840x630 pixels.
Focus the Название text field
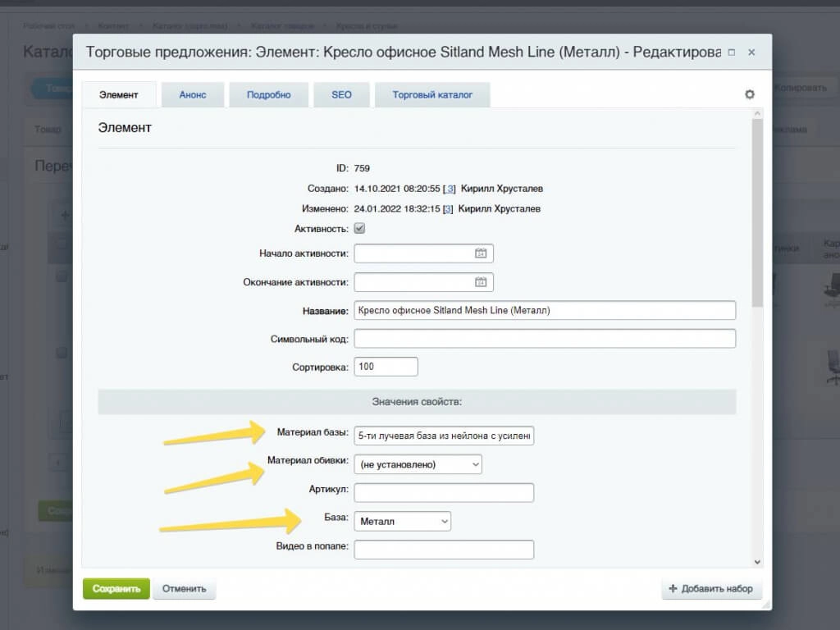(x=545, y=310)
